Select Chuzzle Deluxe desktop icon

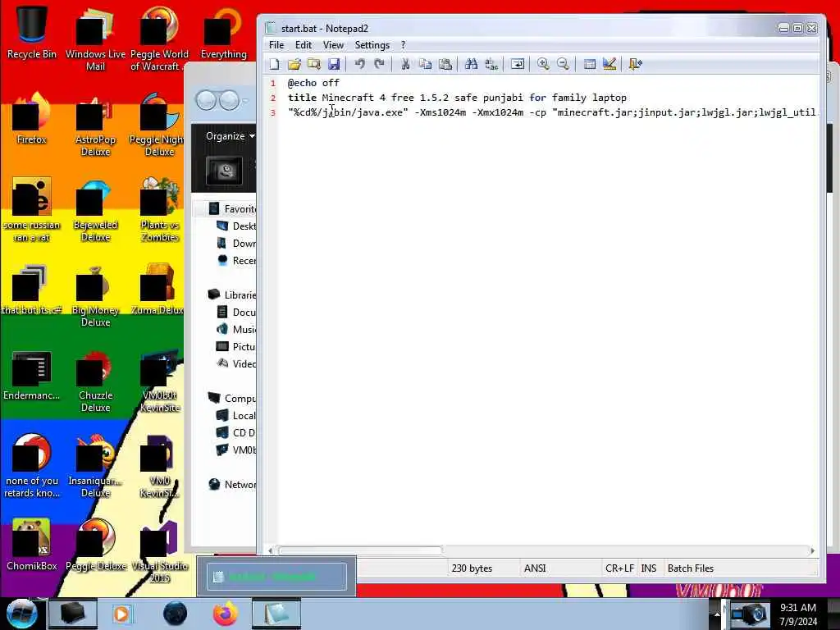95,382
